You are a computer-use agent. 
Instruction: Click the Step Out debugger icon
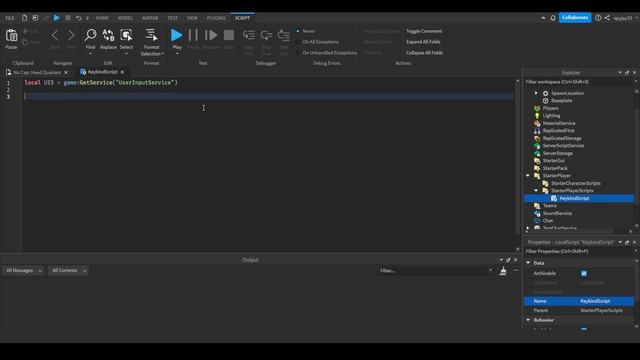tap(284, 35)
